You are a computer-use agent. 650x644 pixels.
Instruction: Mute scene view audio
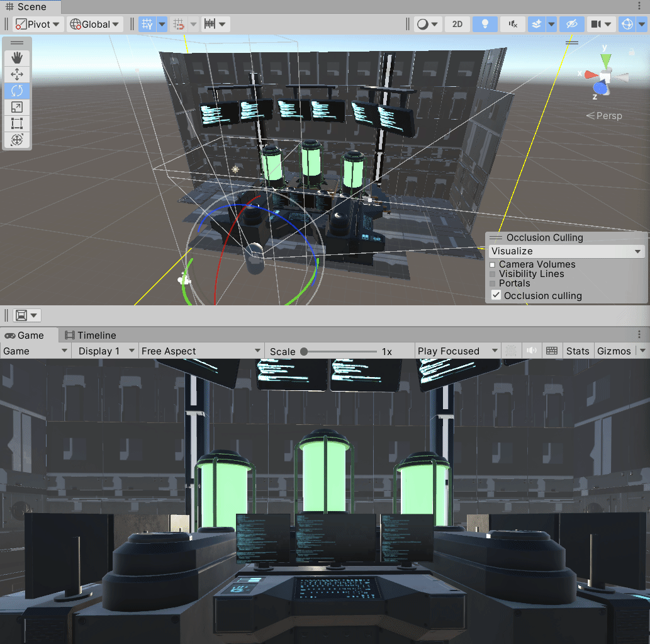[x=513, y=24]
